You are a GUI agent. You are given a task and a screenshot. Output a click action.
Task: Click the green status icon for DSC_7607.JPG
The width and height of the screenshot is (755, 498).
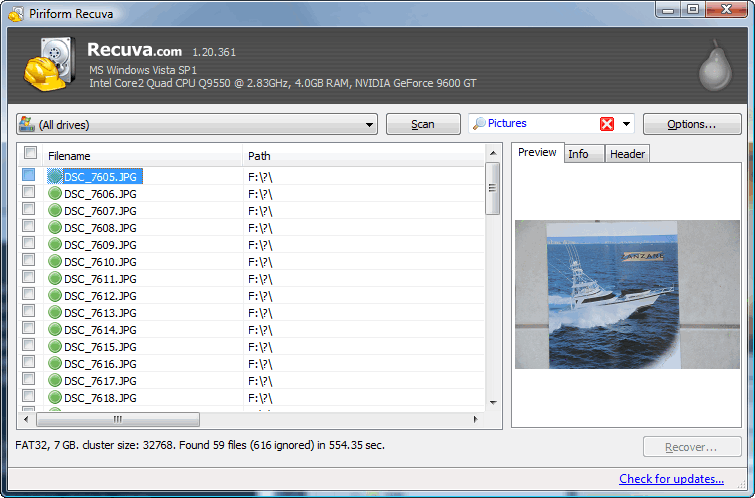(55, 210)
